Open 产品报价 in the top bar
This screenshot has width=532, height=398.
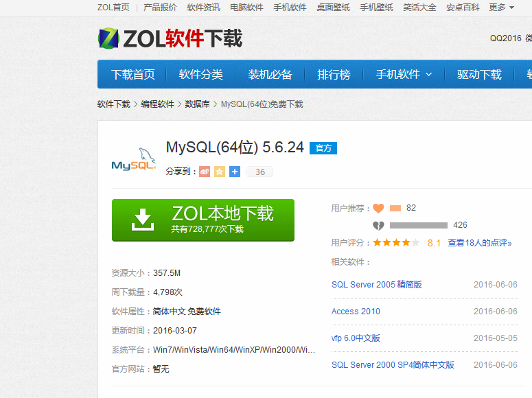pyautogui.click(x=160, y=8)
